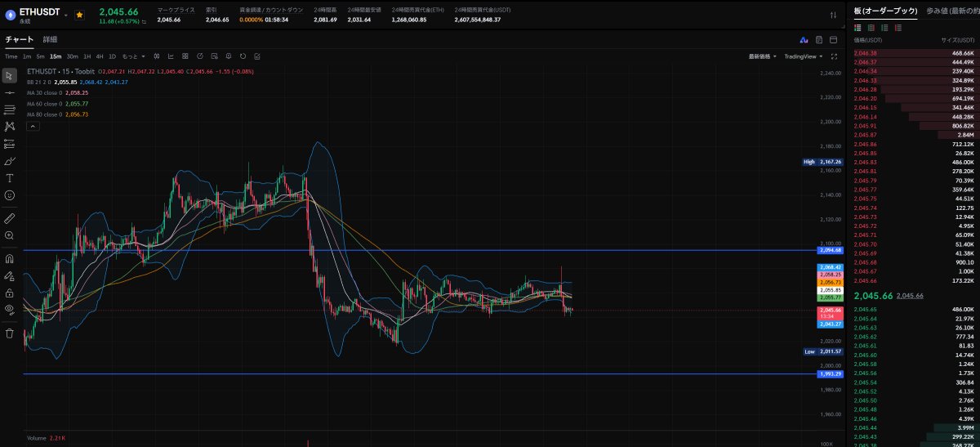This screenshot has height=447, width=980.
Task: Switch to the 詳細 tab
Action: (50, 39)
